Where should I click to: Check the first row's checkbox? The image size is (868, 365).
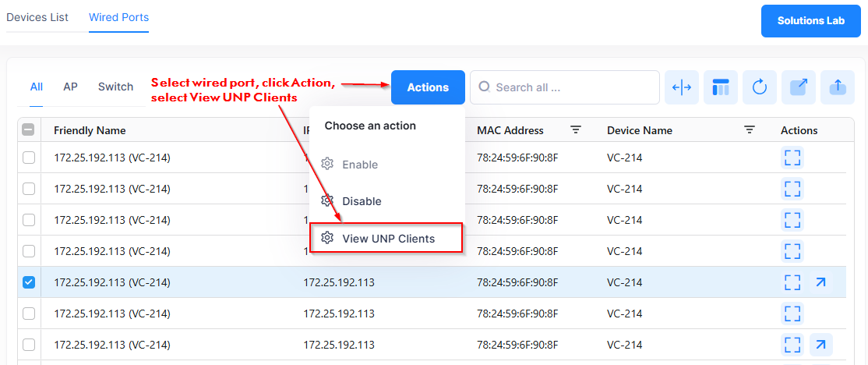(x=29, y=158)
